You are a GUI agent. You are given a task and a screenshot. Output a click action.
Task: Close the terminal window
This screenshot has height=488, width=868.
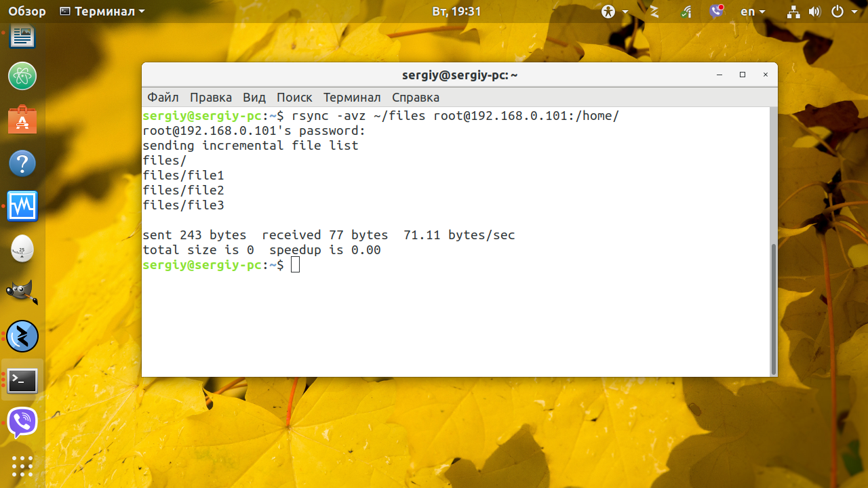[x=766, y=75]
